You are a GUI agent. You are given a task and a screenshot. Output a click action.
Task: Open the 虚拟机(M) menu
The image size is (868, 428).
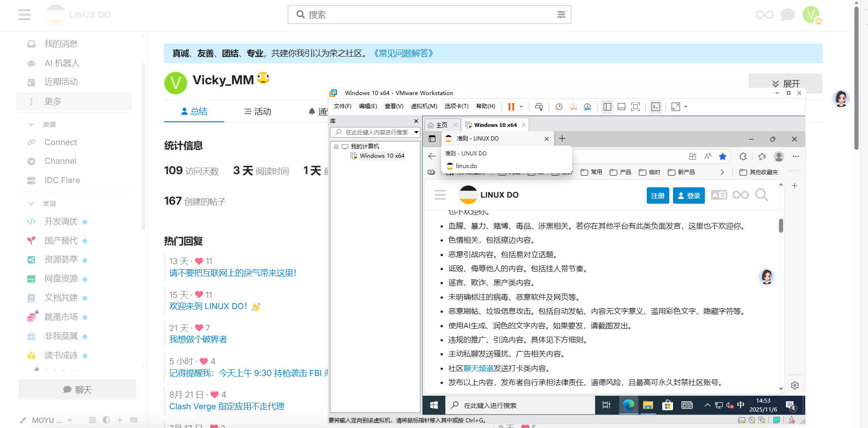pos(424,106)
